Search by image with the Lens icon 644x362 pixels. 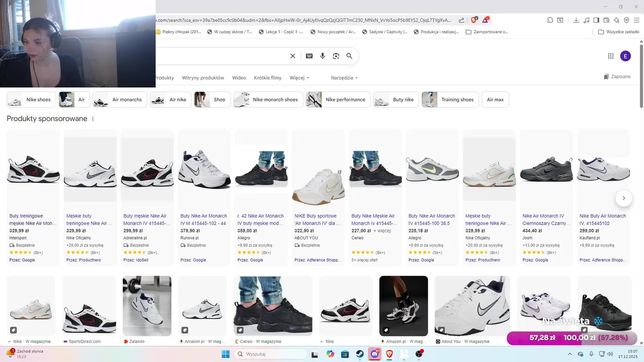pyautogui.click(x=336, y=56)
